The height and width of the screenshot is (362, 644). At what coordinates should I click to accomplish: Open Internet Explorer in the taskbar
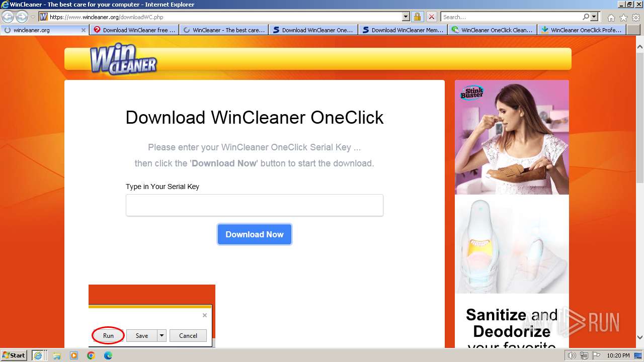[38, 355]
